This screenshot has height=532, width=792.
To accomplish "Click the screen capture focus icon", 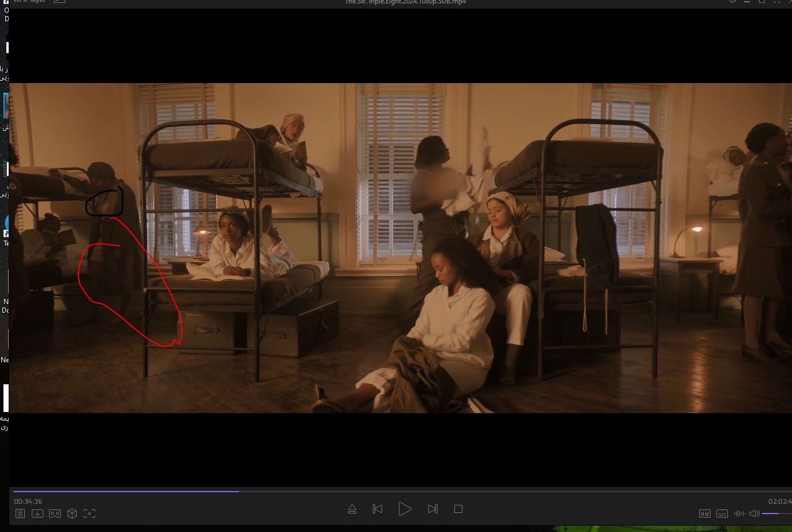I will coord(89,514).
